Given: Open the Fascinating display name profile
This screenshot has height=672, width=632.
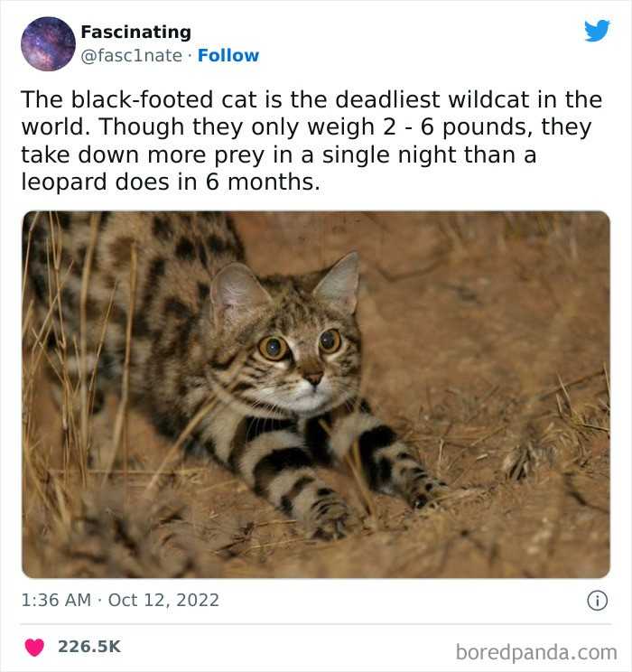Looking at the screenshot, I should [x=135, y=33].
